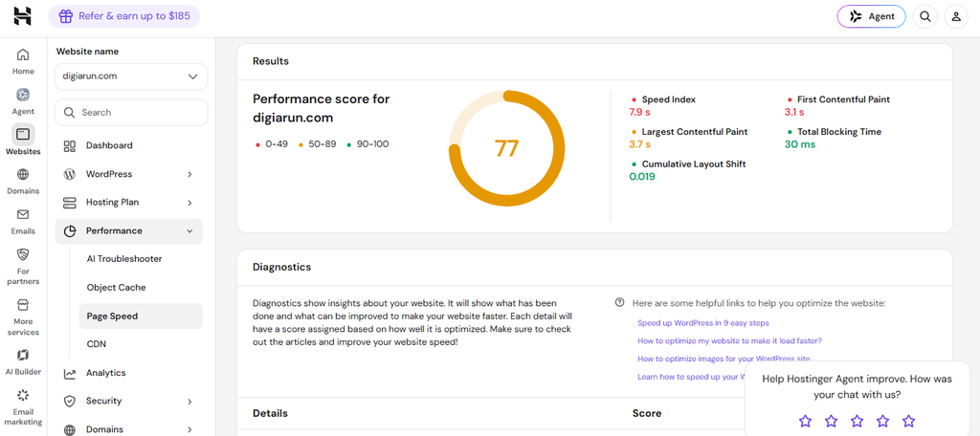The width and height of the screenshot is (980, 436).
Task: Open More services in left rail
Action: [x=23, y=317]
